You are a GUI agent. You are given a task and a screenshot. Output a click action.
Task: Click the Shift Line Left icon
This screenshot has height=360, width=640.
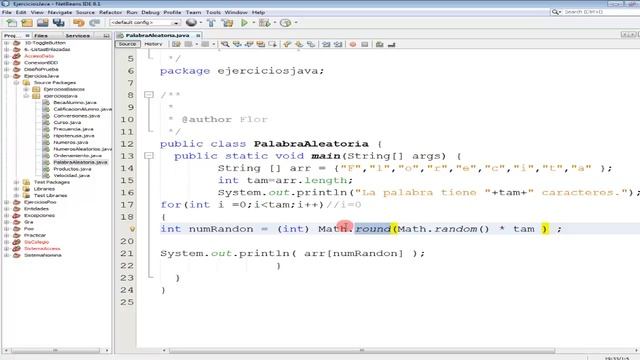326,44
